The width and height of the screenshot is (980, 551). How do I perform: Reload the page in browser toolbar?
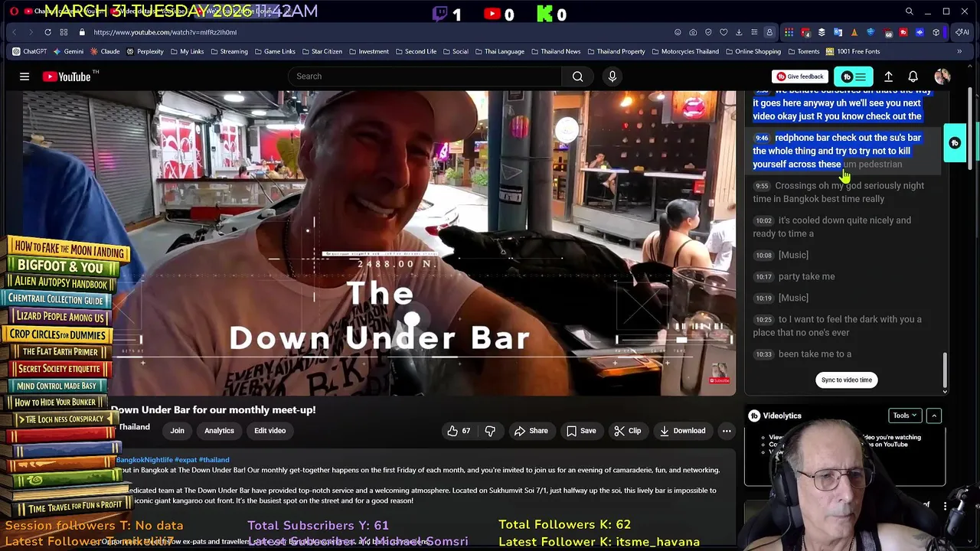47,32
